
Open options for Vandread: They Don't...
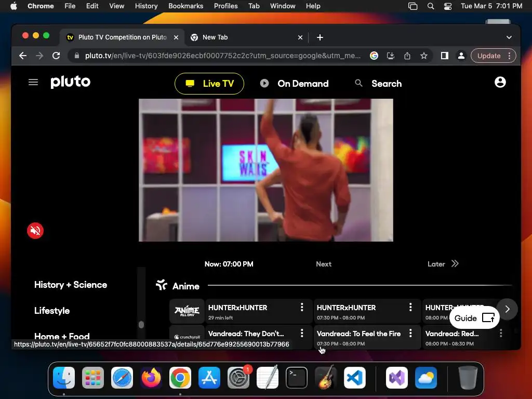click(x=302, y=333)
